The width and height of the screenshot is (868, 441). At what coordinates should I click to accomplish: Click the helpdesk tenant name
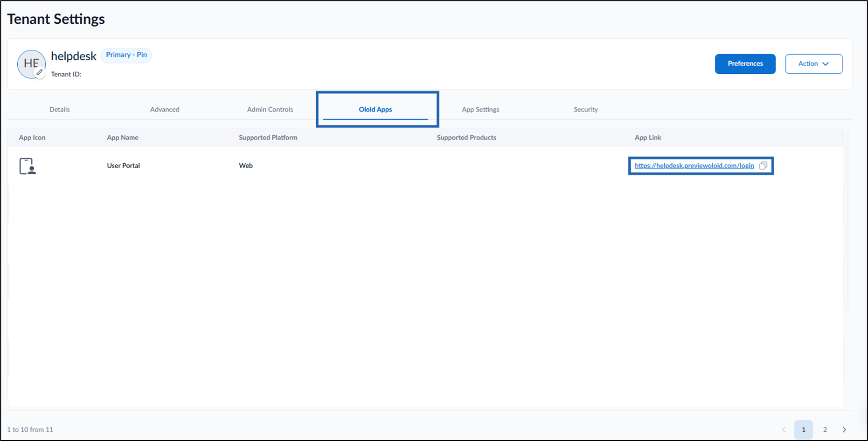point(74,56)
